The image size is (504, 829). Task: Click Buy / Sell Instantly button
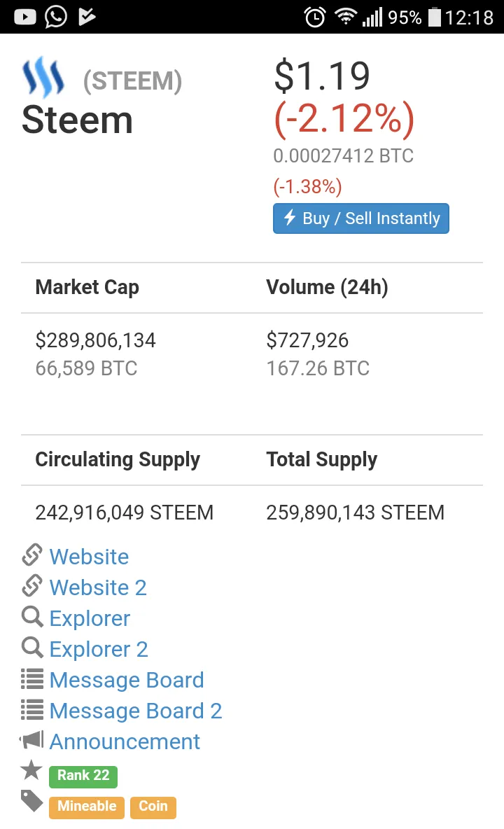click(360, 218)
